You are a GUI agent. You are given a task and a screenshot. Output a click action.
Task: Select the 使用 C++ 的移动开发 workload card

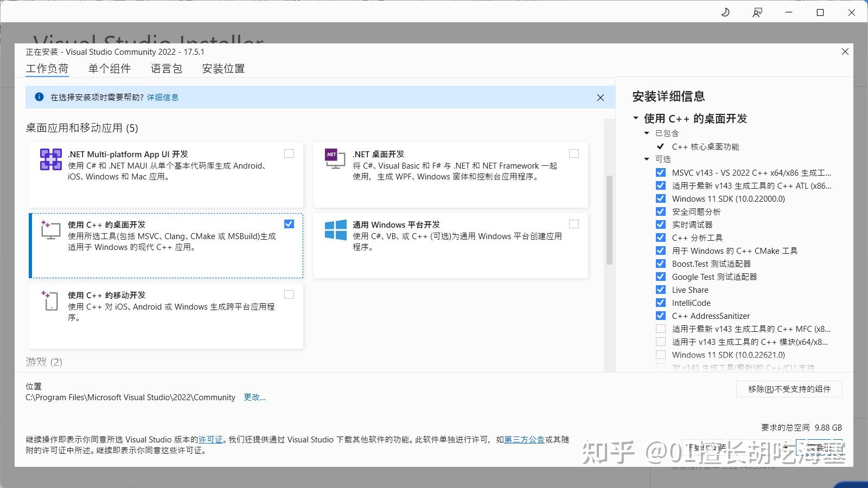(x=166, y=316)
